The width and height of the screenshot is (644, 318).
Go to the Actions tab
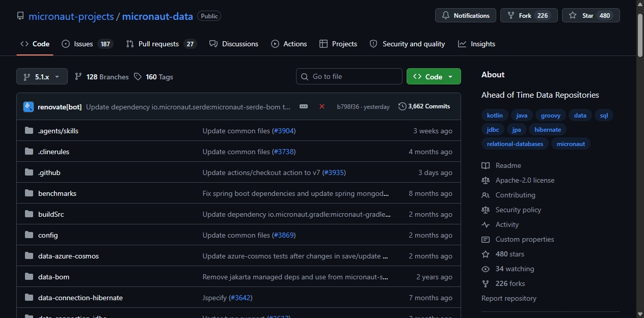tap(289, 44)
